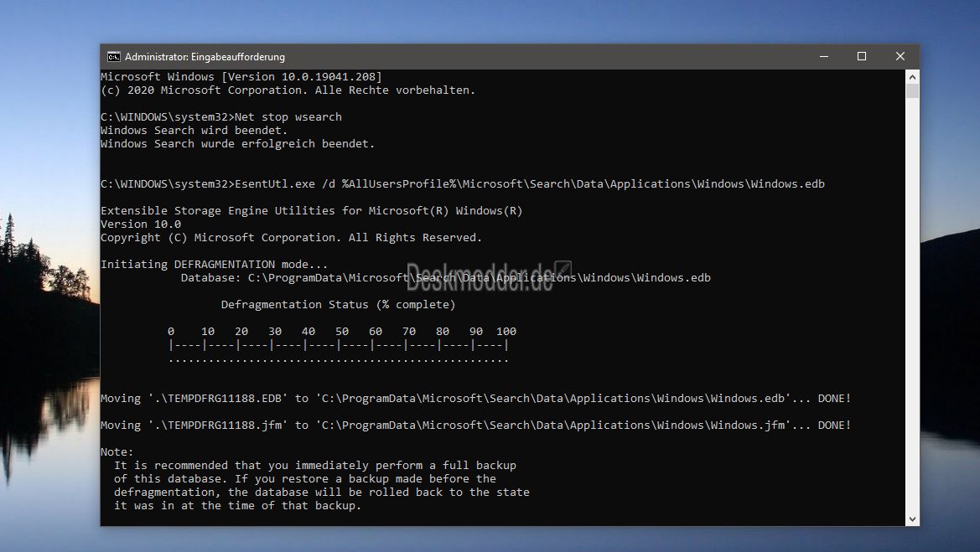
Task: Click the dotted defragmentation progress bar
Action: pos(338,360)
